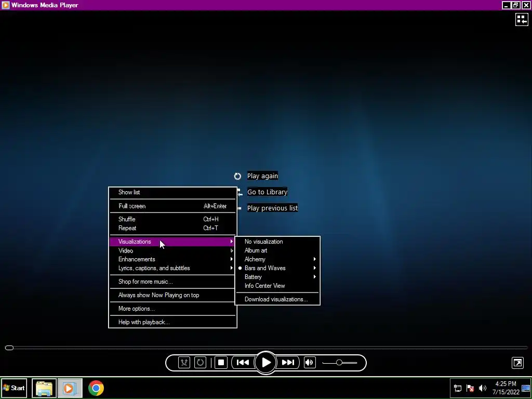Skip to next track button
Image resolution: width=532 pixels, height=399 pixels.
click(x=288, y=362)
